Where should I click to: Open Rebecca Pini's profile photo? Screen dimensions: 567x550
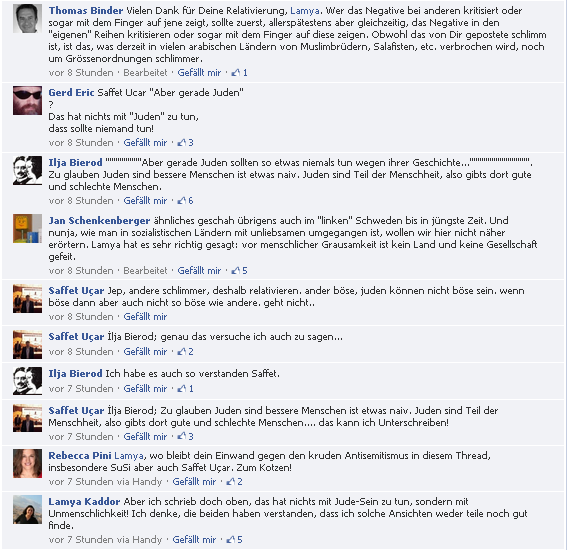click(x=27, y=463)
